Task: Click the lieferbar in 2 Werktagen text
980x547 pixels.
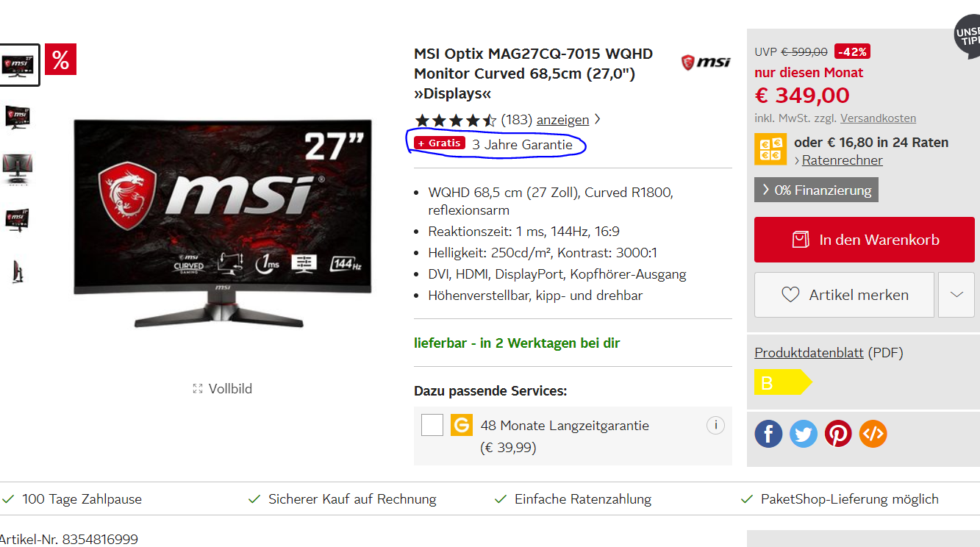Action: 517,343
